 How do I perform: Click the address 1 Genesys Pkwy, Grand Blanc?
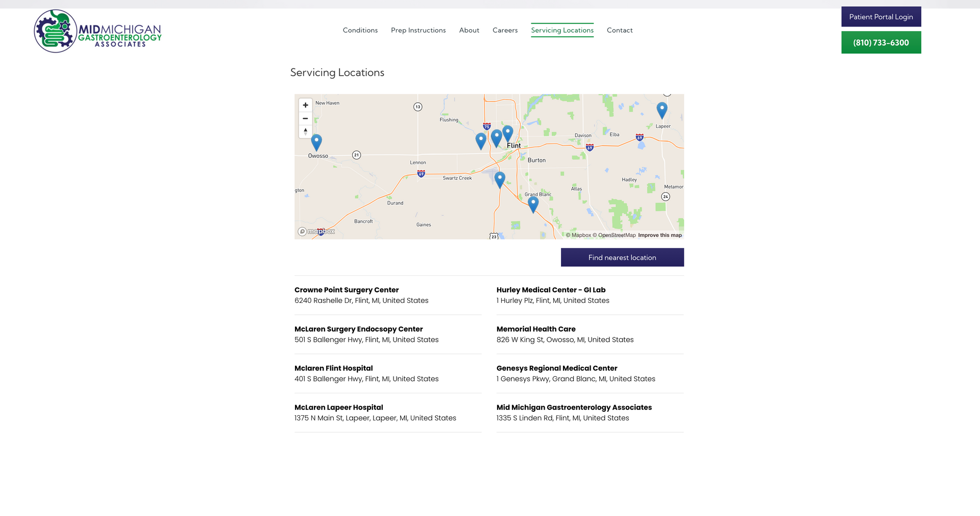coord(576,379)
